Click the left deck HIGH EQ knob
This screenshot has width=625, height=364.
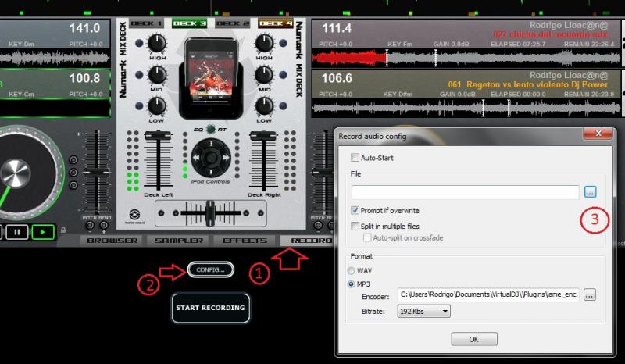click(157, 44)
